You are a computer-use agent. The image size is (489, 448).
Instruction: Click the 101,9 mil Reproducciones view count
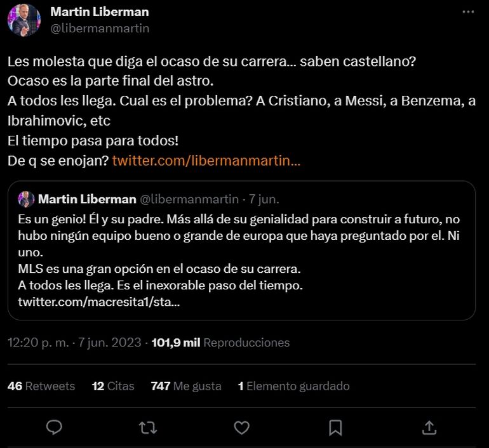[220, 343]
